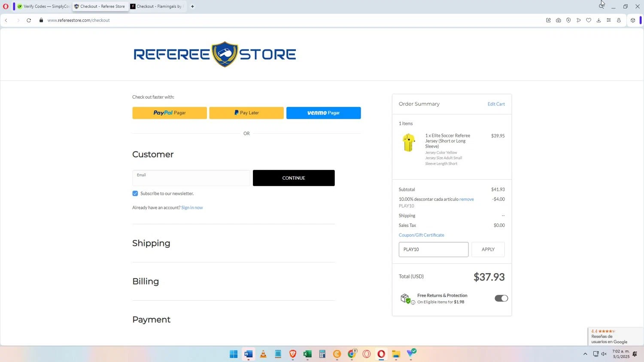Open the taskbar clock and date
The image size is (644, 362).
[x=621, y=354]
